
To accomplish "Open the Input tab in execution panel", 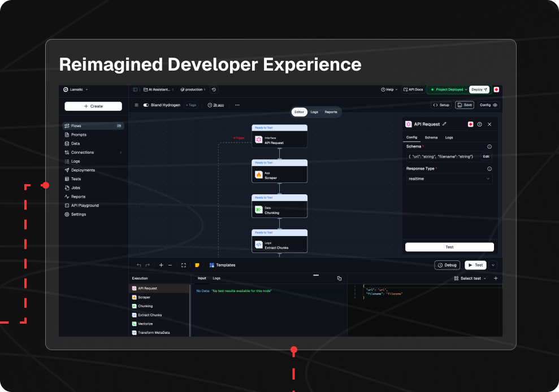I will [x=202, y=278].
